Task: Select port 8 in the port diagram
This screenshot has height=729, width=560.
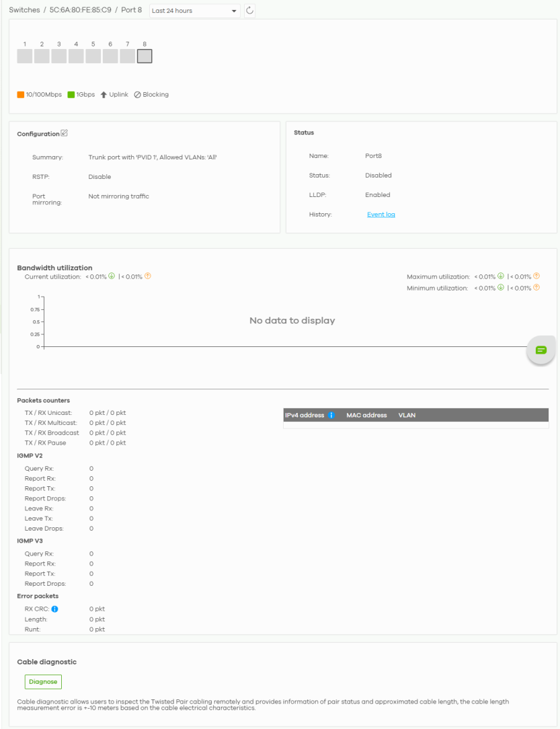Action: (145, 56)
